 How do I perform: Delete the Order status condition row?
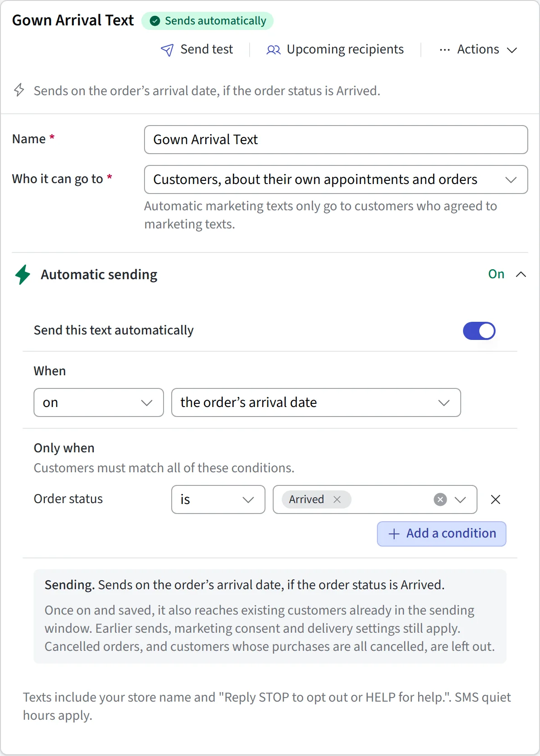pos(496,499)
